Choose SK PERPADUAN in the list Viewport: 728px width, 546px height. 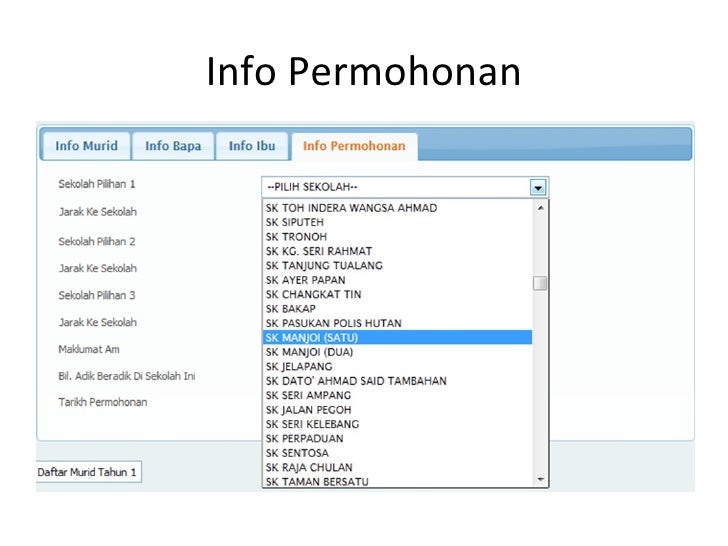click(397, 438)
